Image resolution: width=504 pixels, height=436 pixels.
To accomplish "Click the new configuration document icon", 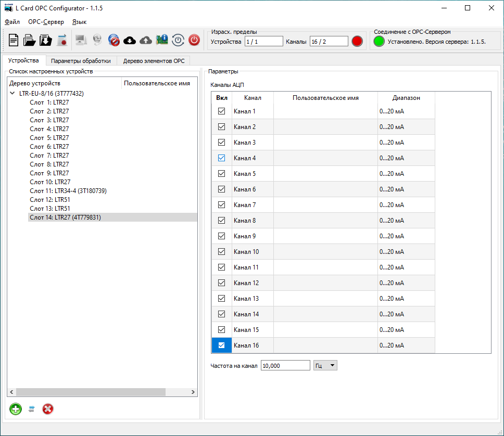I will (14, 40).
